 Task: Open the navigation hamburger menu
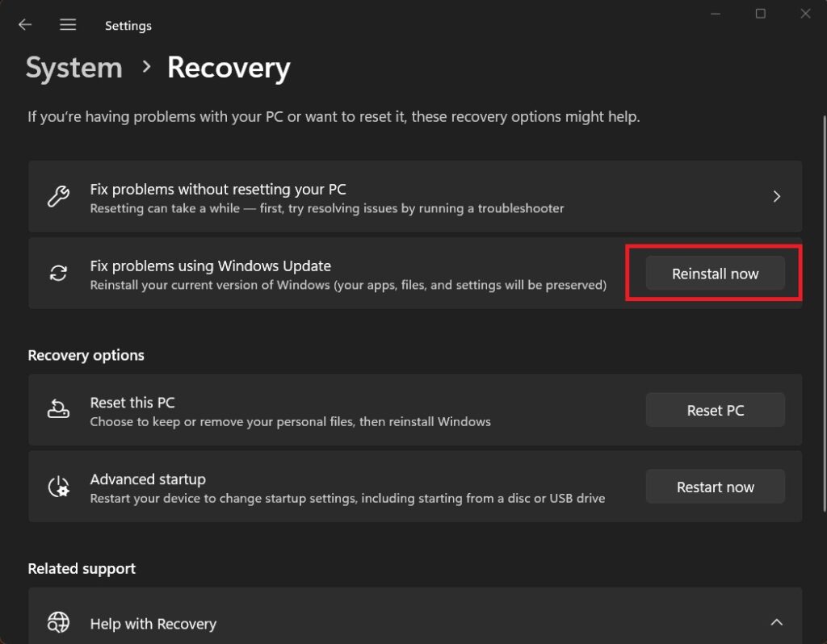pyautogui.click(x=68, y=24)
